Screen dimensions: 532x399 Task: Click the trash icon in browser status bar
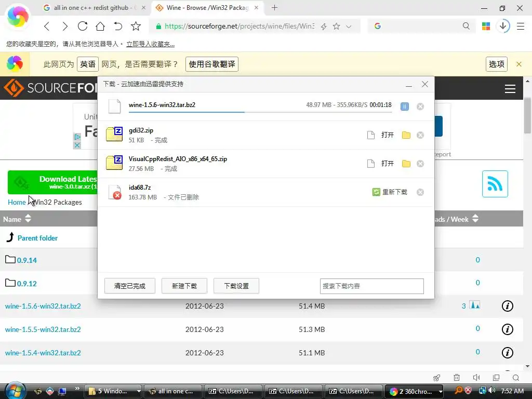tap(457, 378)
